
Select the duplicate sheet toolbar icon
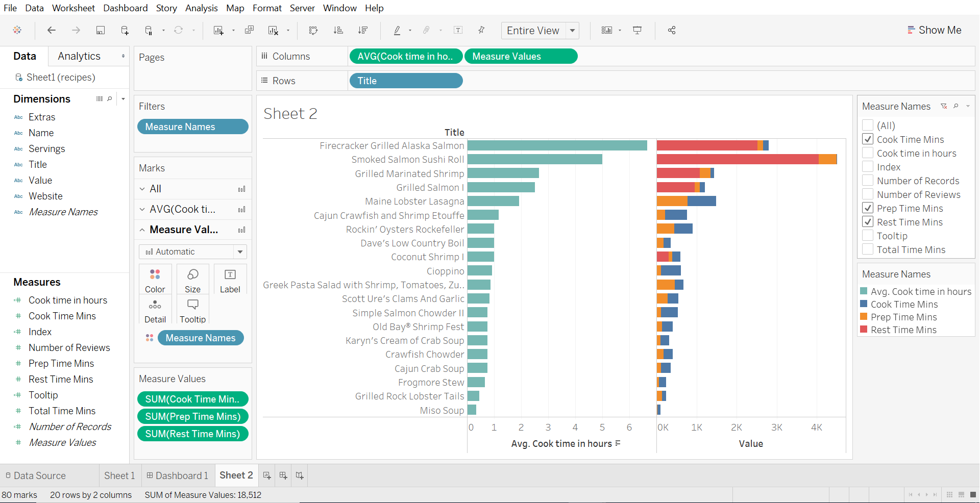[x=250, y=30]
